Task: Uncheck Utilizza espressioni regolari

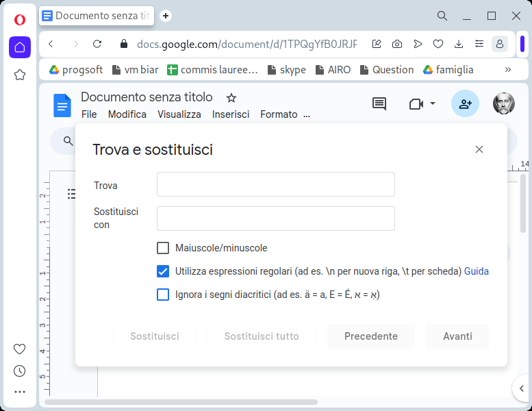Action: pyautogui.click(x=163, y=271)
